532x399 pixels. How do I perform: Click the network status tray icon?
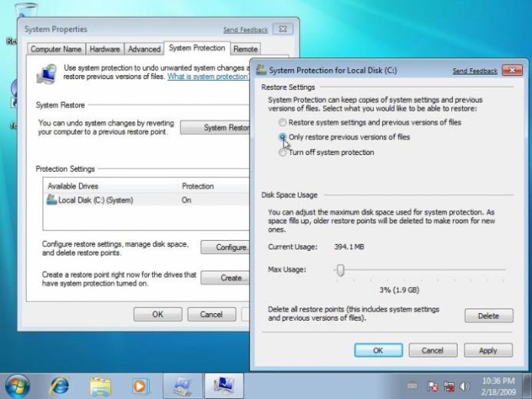pyautogui.click(x=448, y=387)
